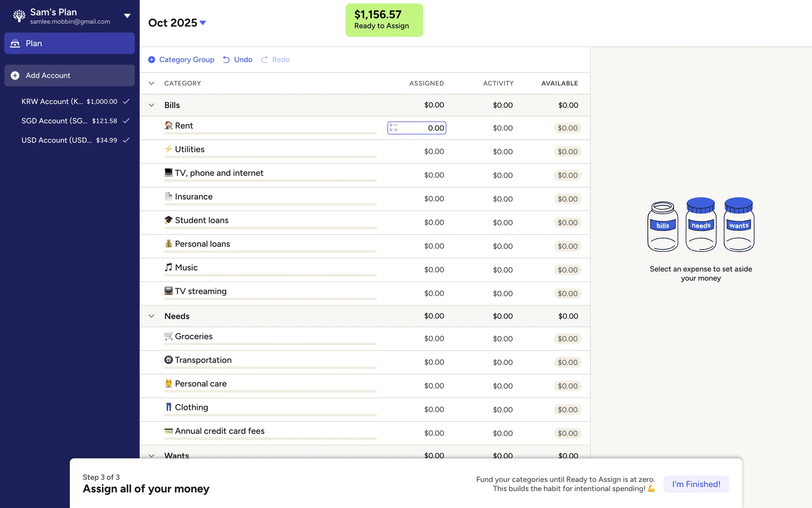
Task: Click the YNAB tree logo icon
Action: point(19,16)
